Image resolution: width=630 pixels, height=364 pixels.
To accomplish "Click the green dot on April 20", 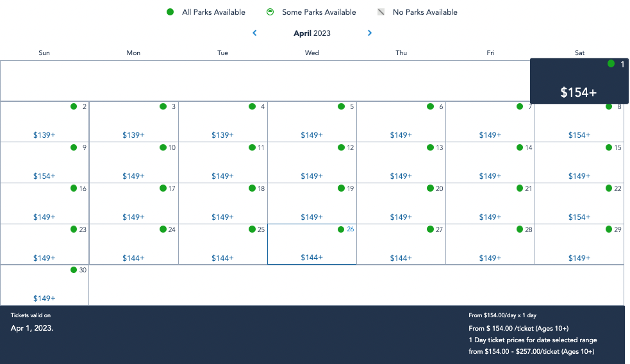I will click(x=430, y=188).
